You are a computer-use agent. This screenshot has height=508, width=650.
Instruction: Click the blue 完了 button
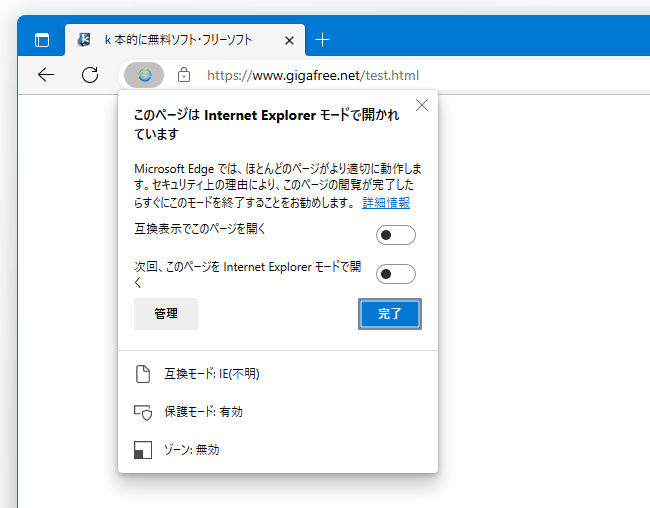[x=390, y=314]
